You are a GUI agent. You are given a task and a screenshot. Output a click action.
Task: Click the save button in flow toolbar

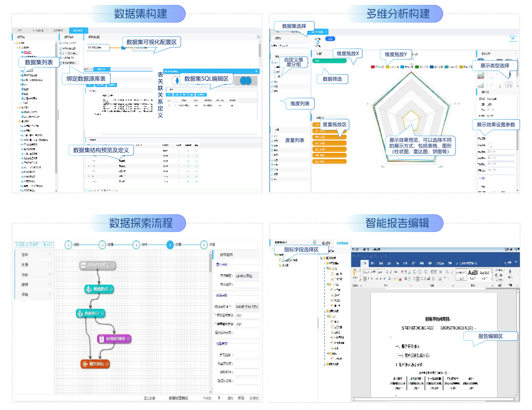34,245
